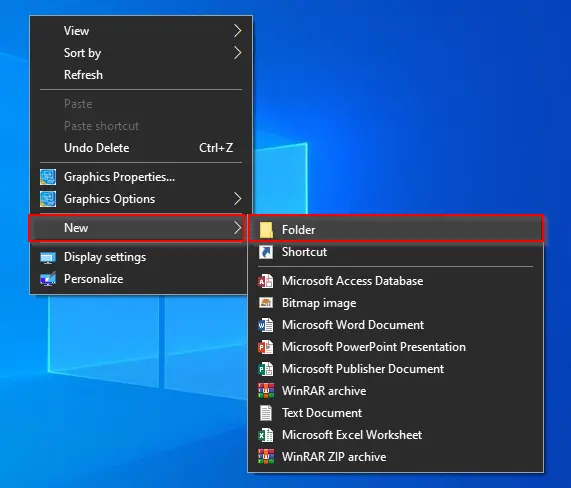Click the Bitmap image icon
The height and width of the screenshot is (488, 571).
pyautogui.click(x=266, y=303)
